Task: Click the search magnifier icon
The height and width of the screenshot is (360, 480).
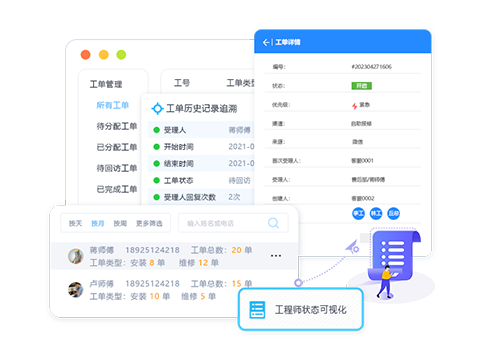Action: click(x=273, y=223)
